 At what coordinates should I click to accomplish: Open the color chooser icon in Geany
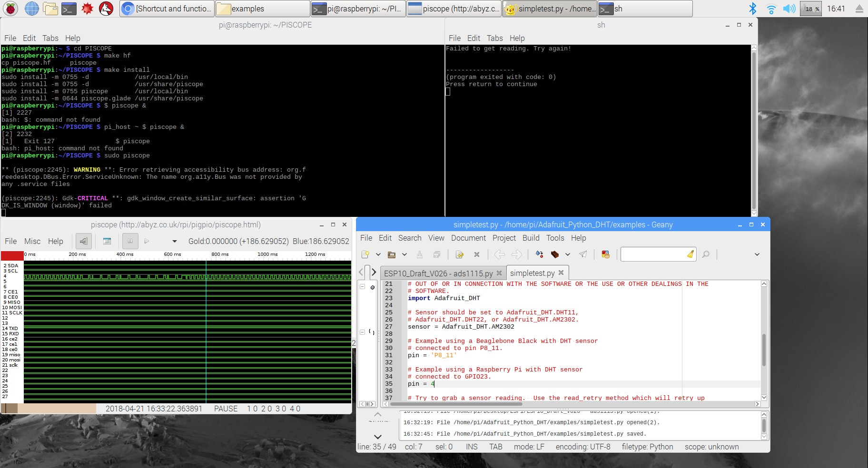(605, 254)
